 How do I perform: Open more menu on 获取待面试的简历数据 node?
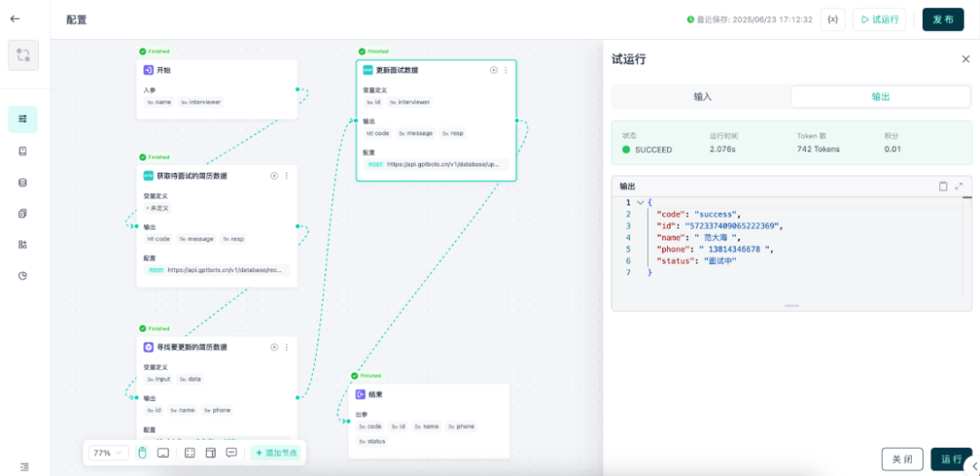click(x=286, y=176)
